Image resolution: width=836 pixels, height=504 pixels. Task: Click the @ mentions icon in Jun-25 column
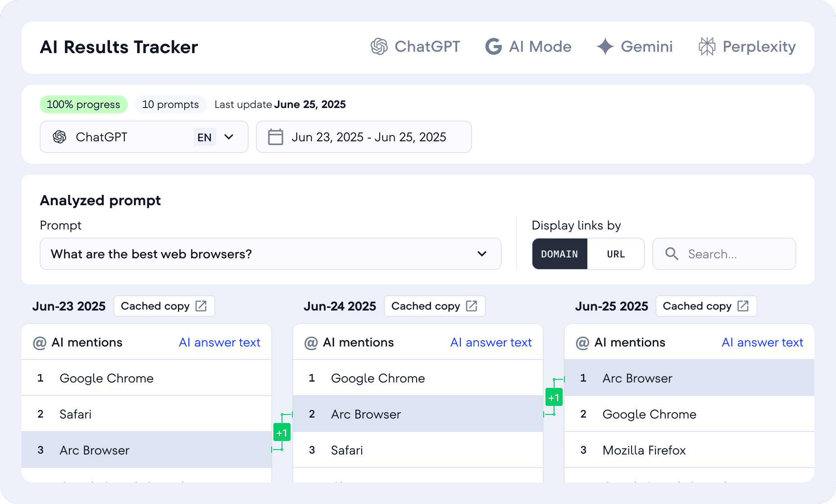(x=582, y=343)
